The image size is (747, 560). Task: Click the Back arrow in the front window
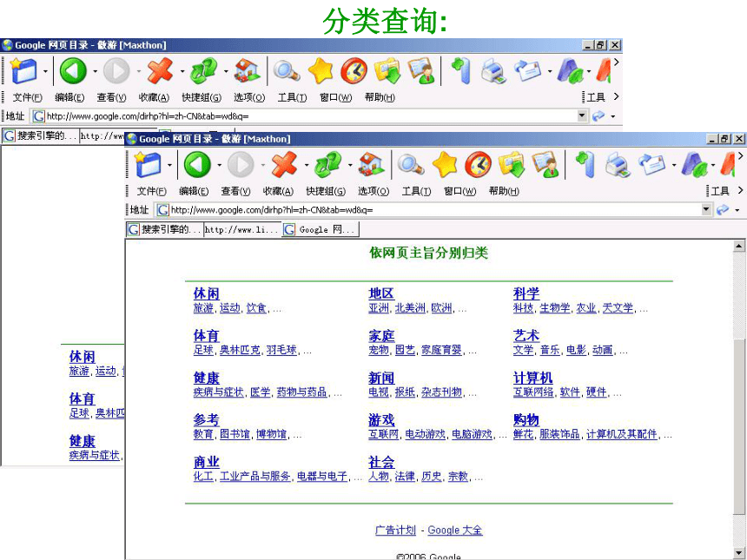pos(197,165)
